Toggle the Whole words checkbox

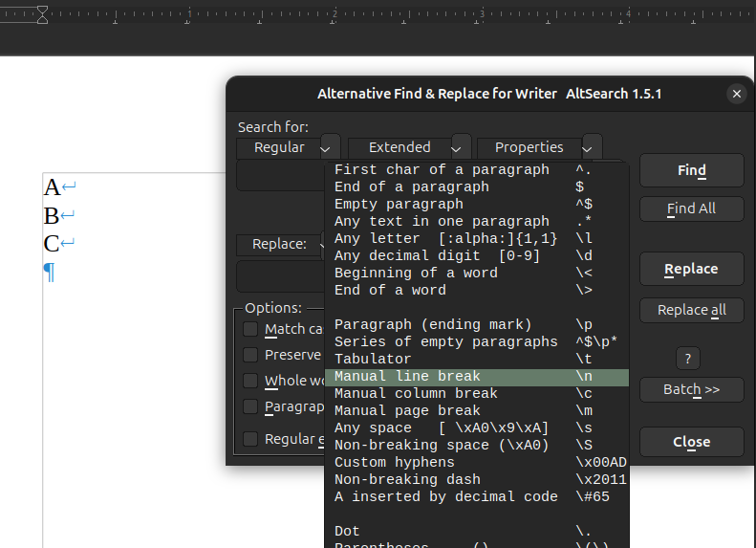(250, 381)
